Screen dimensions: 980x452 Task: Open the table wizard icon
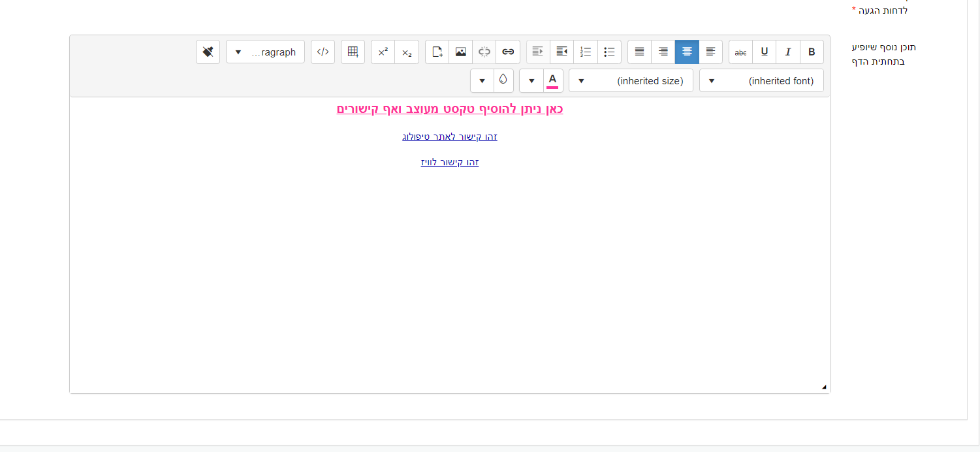pos(353,52)
